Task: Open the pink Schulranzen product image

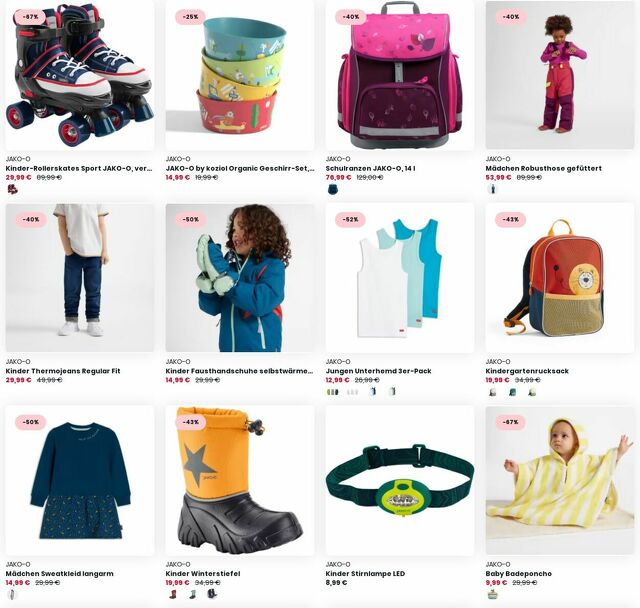Action: [400, 75]
